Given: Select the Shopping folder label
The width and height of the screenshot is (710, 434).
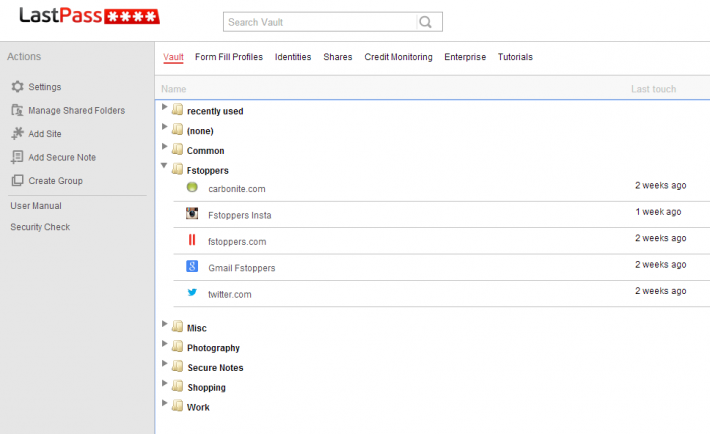Looking at the screenshot, I should tap(206, 388).
